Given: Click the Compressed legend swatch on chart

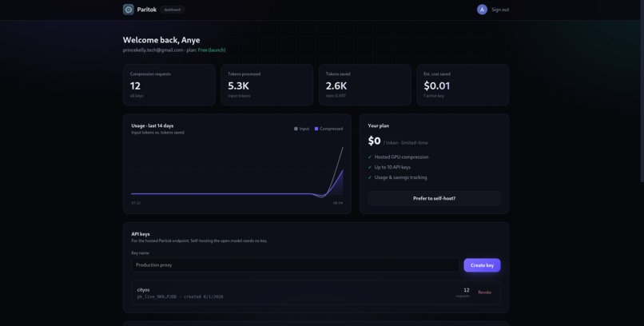Looking at the screenshot, I should 316,129.
